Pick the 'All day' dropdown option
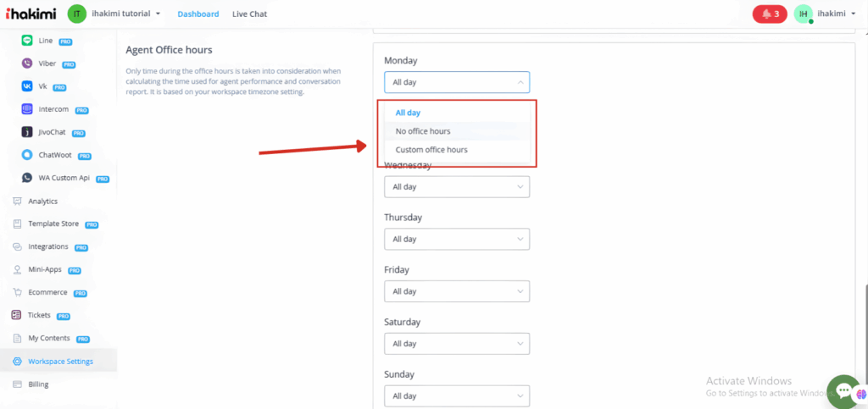 (408, 113)
